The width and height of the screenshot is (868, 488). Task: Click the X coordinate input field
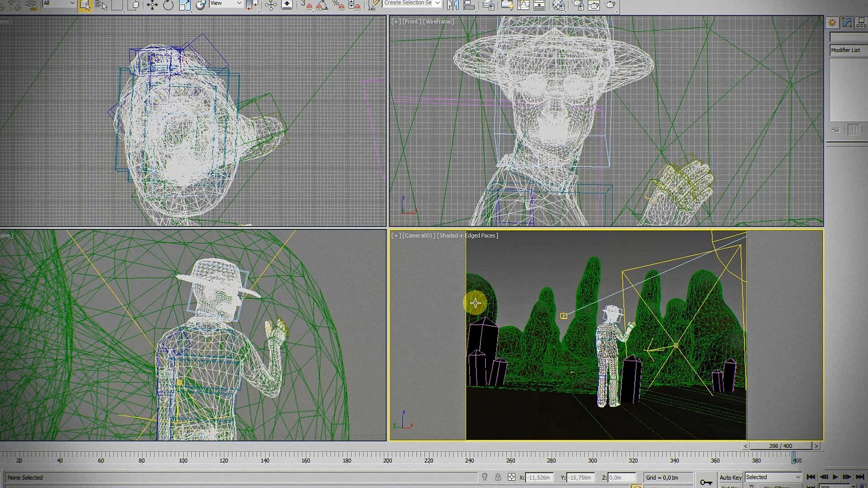(x=539, y=477)
